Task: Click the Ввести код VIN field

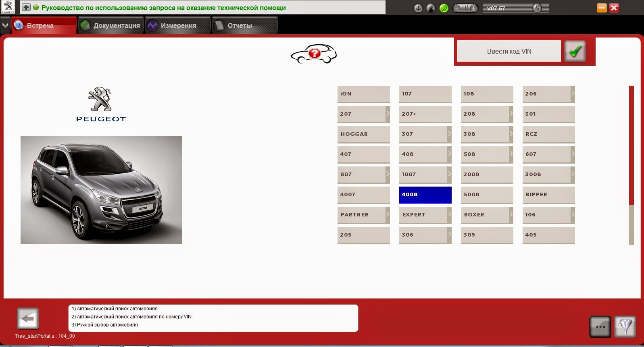Action: 509,51
